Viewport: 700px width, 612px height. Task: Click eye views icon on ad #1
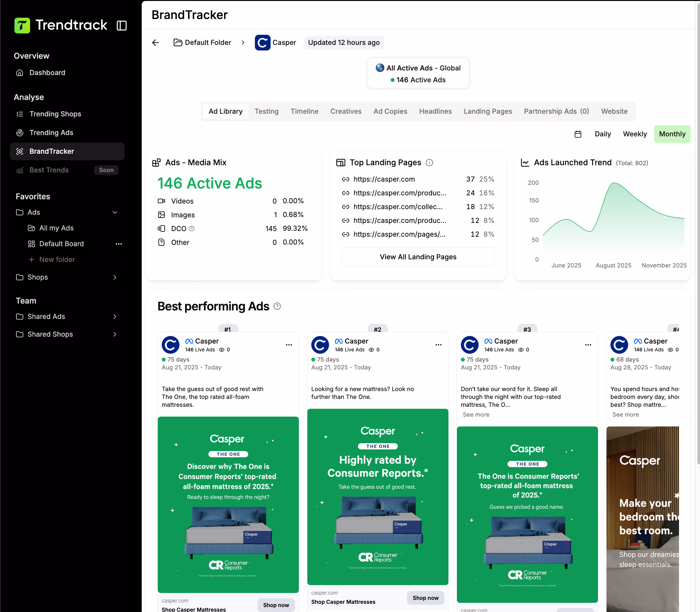[x=221, y=350]
